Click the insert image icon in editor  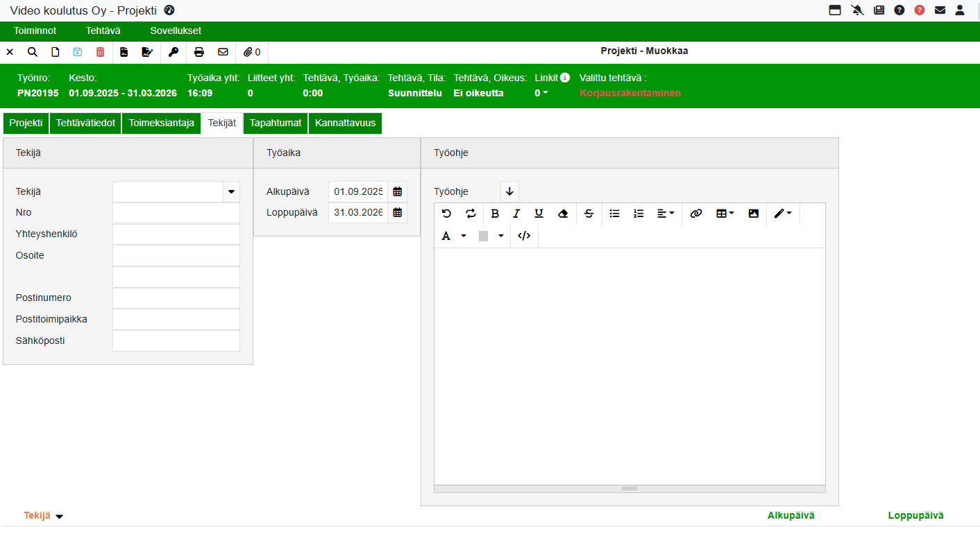point(753,214)
